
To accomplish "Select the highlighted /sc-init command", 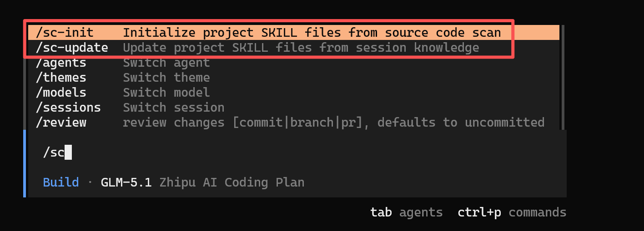I will [x=293, y=33].
